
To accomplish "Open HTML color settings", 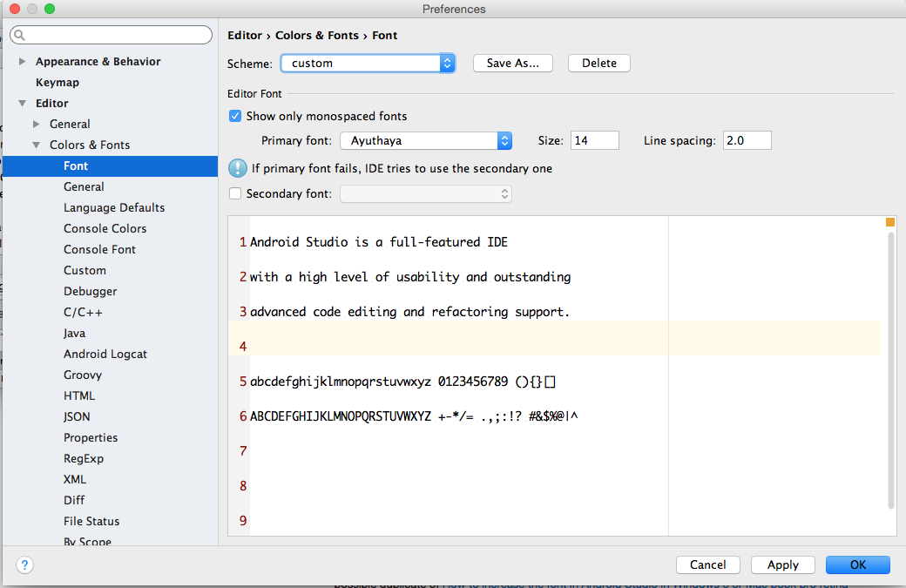I will (79, 395).
